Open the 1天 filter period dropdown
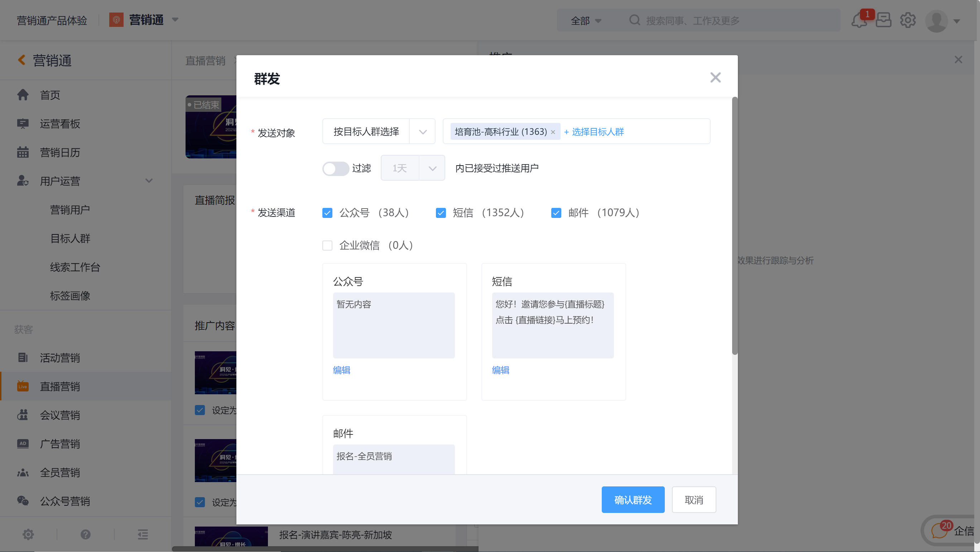The width and height of the screenshot is (980, 552). (x=413, y=168)
